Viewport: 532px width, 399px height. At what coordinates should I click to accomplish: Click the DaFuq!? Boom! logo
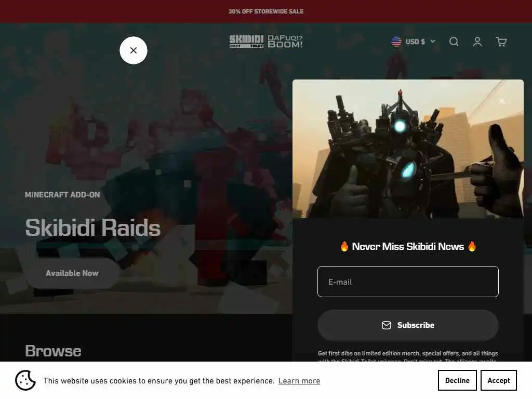coord(285,42)
